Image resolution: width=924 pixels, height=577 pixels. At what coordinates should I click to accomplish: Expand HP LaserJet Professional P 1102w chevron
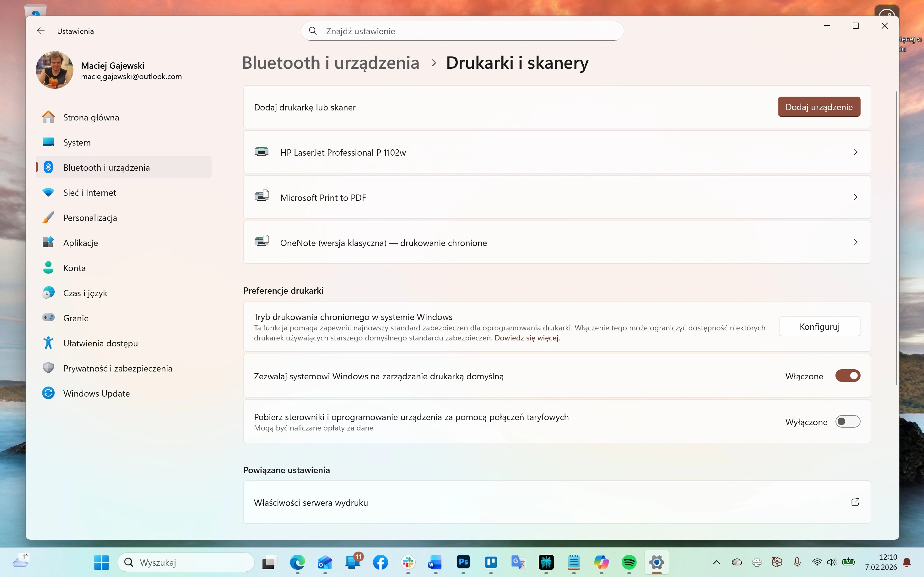[x=855, y=152]
